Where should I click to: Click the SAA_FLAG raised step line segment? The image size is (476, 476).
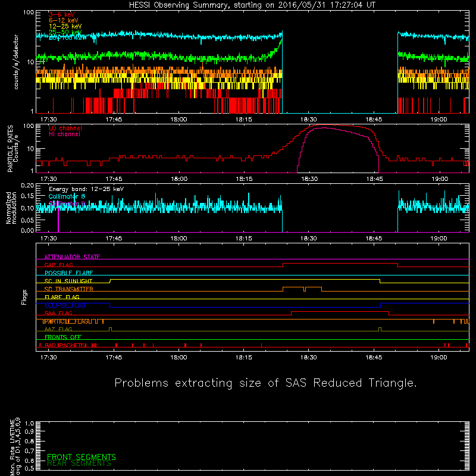tap(340, 311)
